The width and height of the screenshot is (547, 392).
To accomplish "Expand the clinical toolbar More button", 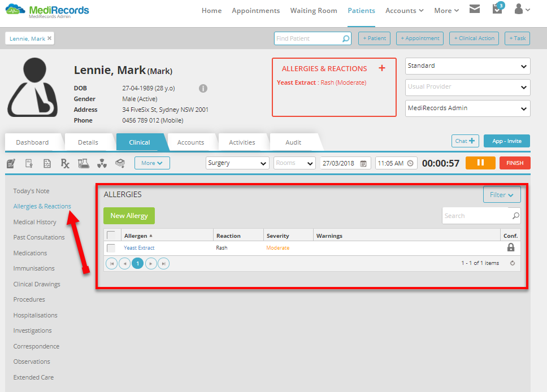I will (152, 163).
